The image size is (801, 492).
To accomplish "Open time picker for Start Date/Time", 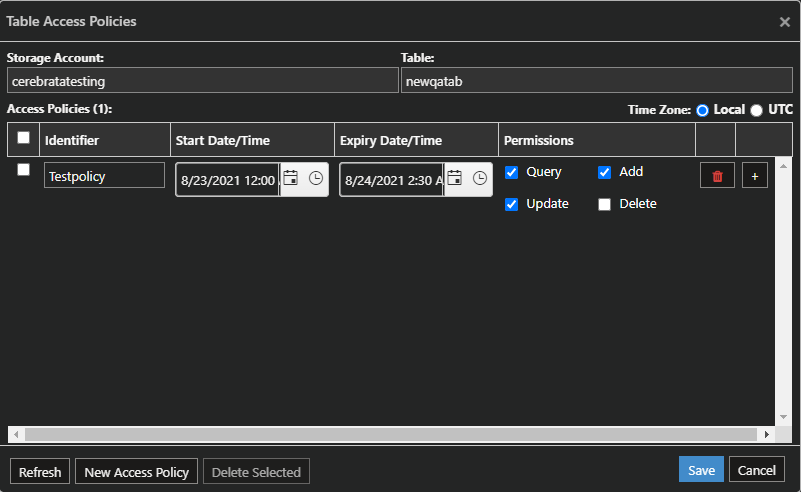I will pyautogui.click(x=316, y=178).
